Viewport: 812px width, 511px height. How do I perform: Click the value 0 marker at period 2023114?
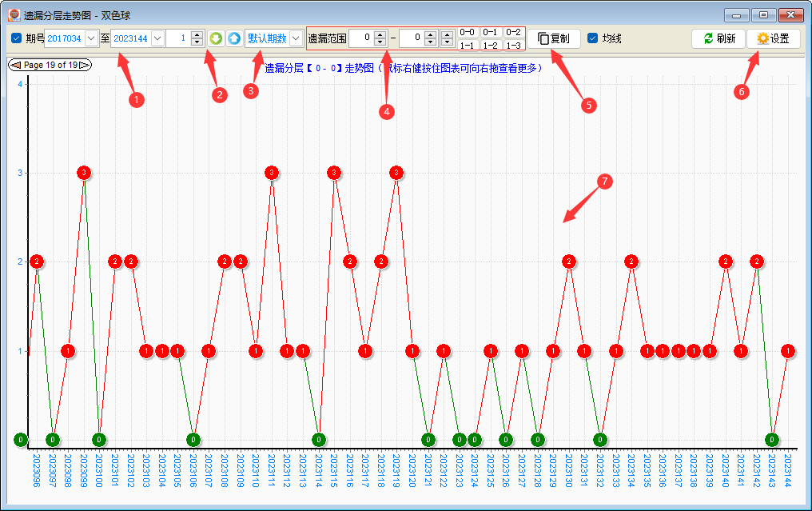tap(318, 440)
